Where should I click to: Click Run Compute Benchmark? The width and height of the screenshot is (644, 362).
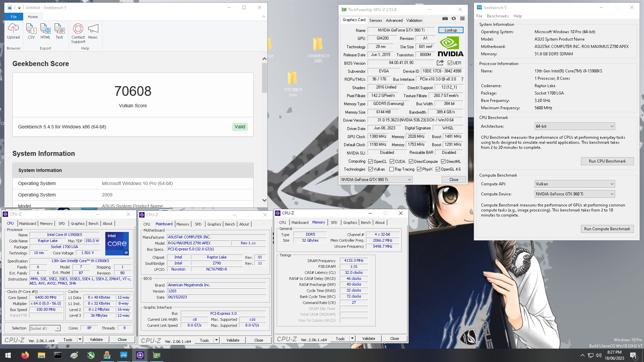click(607, 229)
